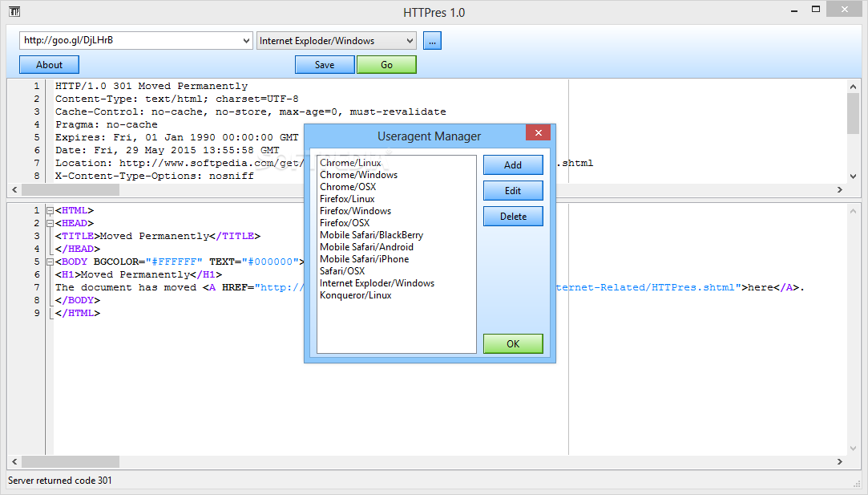Click the closing /BODY tag line
The width and height of the screenshot is (868, 495).
click(x=78, y=300)
